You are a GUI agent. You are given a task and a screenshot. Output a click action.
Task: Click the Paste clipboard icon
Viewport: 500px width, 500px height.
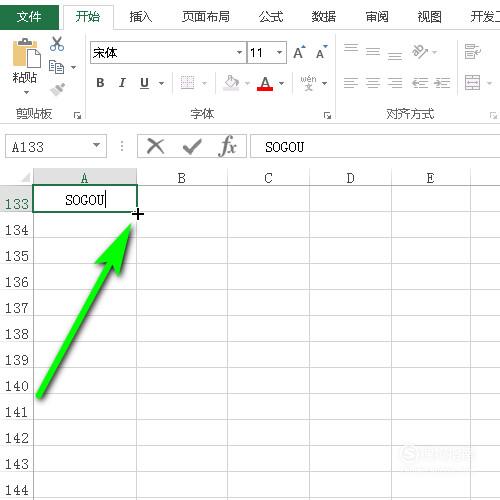26,53
